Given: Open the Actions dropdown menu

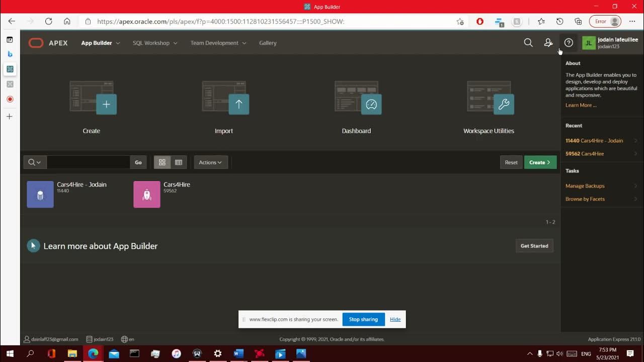Looking at the screenshot, I should (x=210, y=162).
